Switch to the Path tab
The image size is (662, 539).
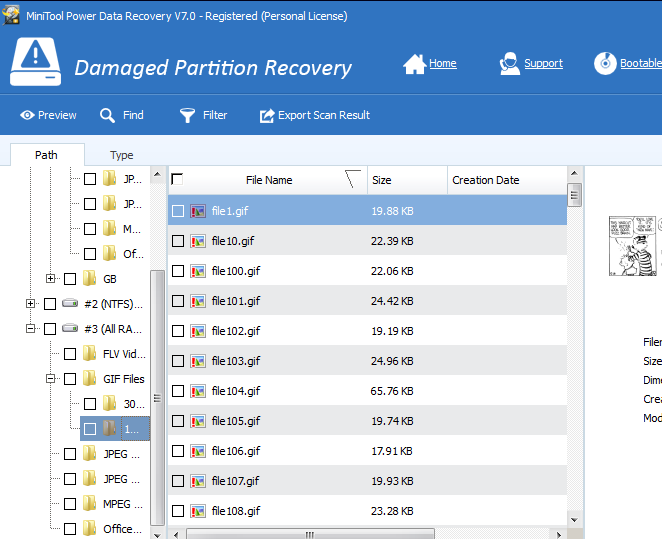click(46, 155)
